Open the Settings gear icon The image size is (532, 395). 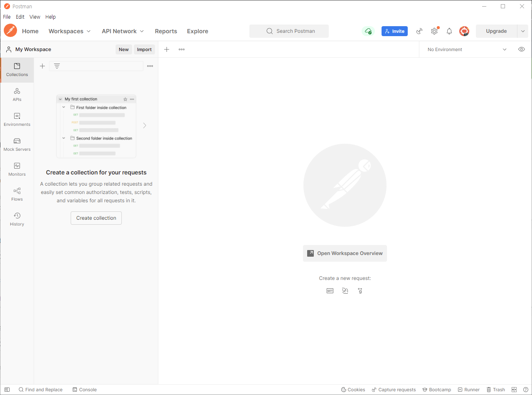(434, 31)
